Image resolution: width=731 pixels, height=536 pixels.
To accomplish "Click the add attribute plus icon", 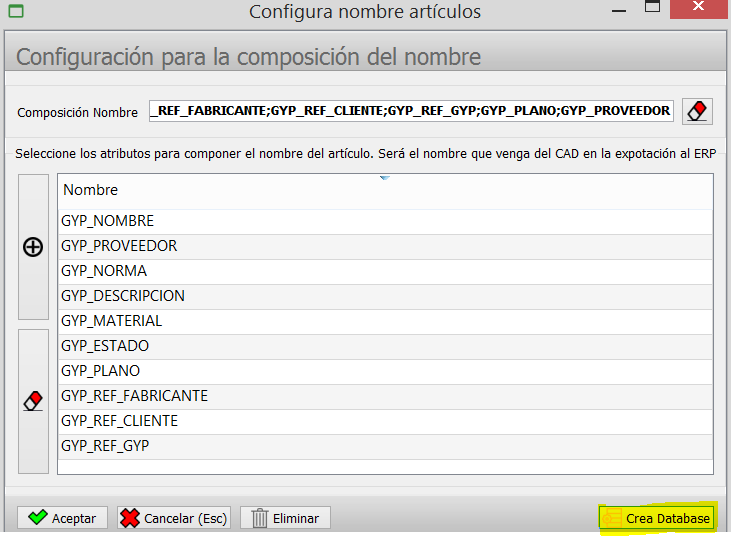I will 33,247.
